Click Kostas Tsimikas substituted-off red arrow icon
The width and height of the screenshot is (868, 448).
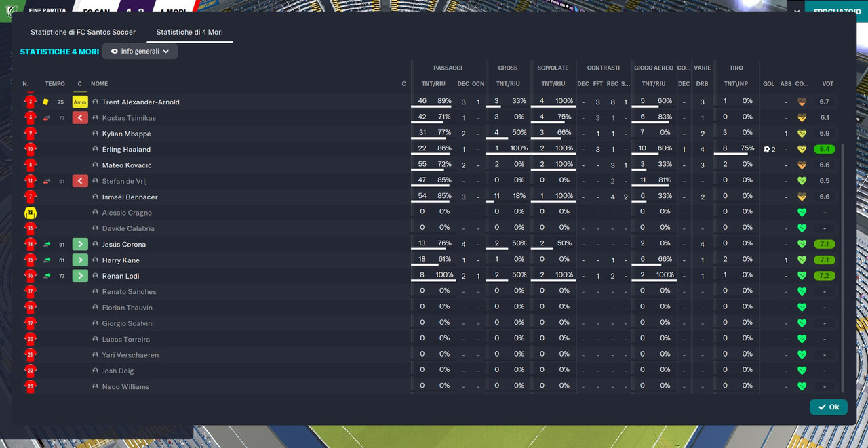pos(47,118)
